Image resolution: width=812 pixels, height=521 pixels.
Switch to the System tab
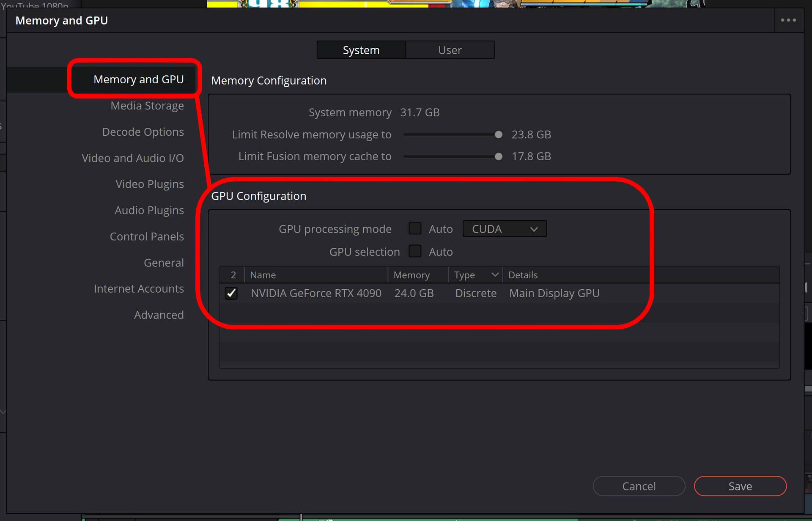coord(361,50)
